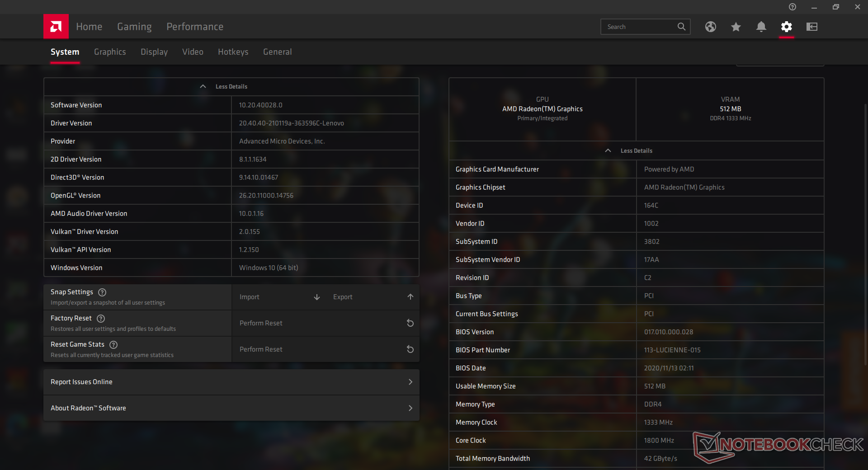Click Direct3D Version value 9.14.10.01467
The width and height of the screenshot is (868, 470).
pyautogui.click(x=259, y=177)
